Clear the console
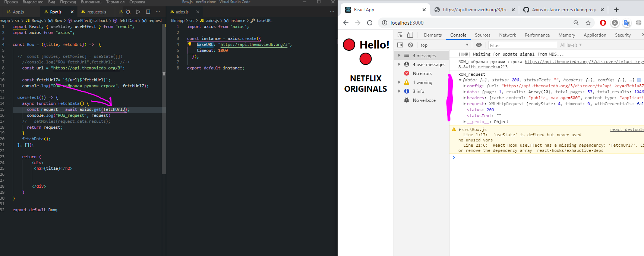This screenshot has height=256, width=644. click(410, 45)
